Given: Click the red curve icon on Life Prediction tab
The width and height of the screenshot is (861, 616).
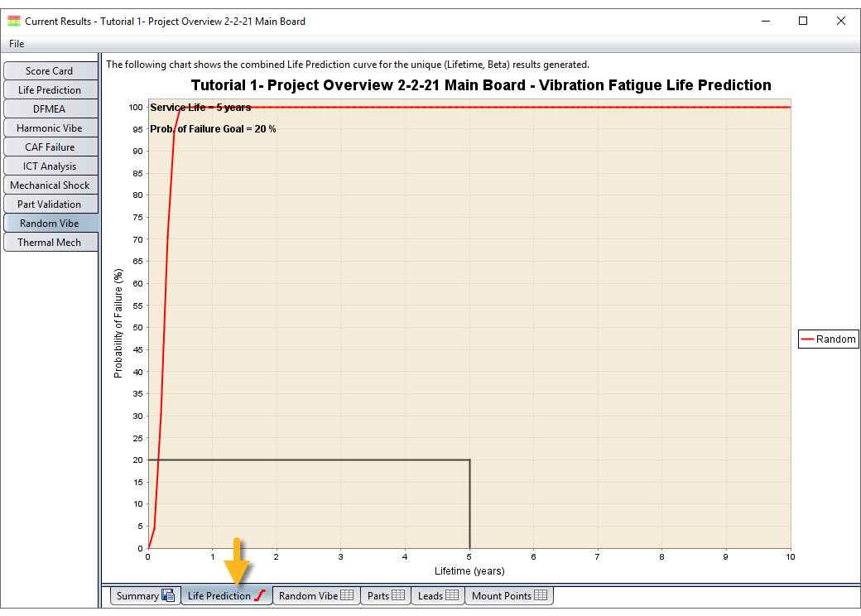Looking at the screenshot, I should point(260,595).
